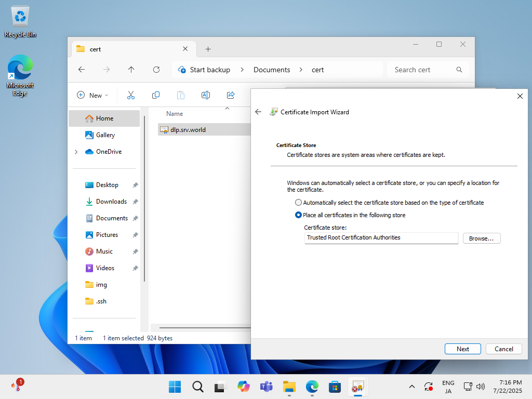
Task: Click the Certificate store text field
Action: [381, 238]
